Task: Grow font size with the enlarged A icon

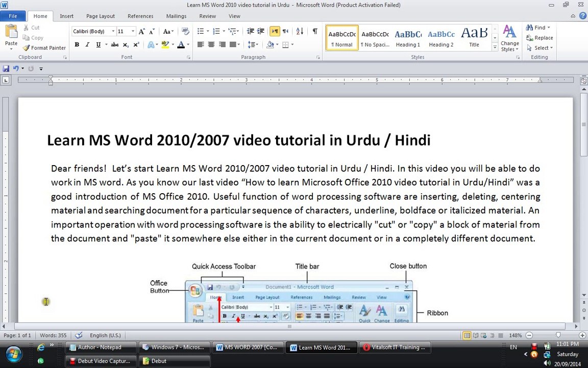Action: pyautogui.click(x=141, y=32)
